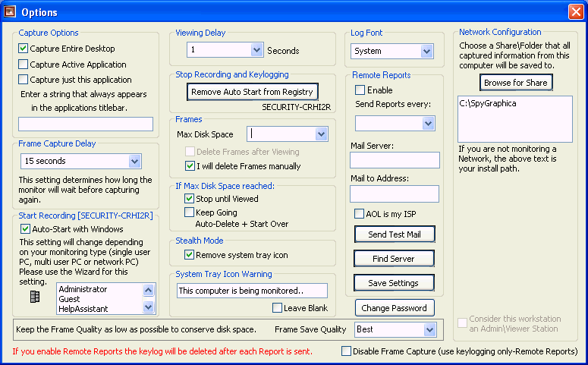Image resolution: width=588 pixels, height=365 pixels.
Task: Expand the Frame Capture Delay dropdown
Action: point(134,161)
